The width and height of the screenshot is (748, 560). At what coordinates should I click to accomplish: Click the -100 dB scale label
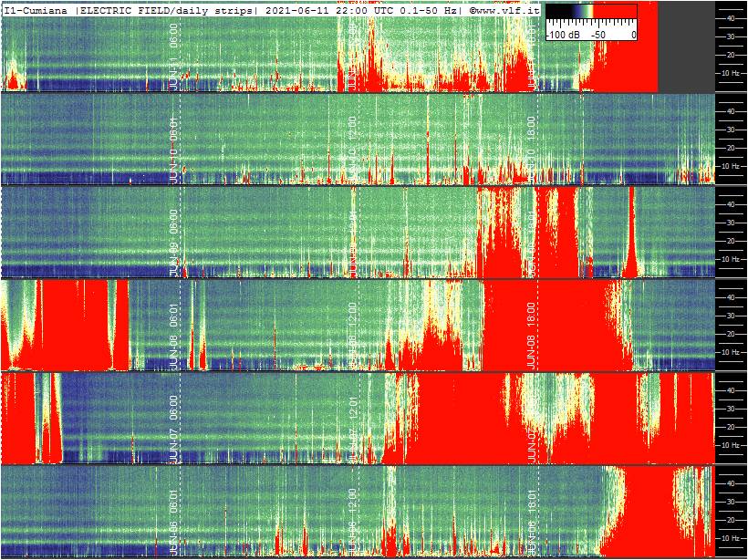coord(562,35)
